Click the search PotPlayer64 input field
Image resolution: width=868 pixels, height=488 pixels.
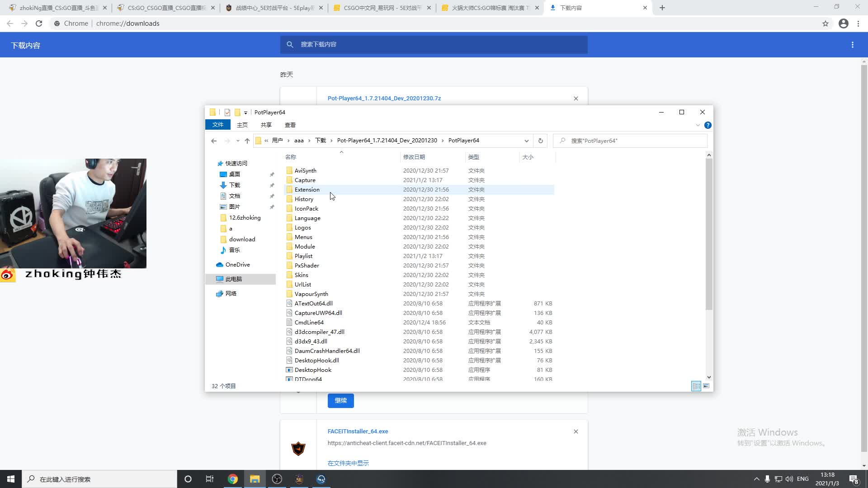point(630,141)
